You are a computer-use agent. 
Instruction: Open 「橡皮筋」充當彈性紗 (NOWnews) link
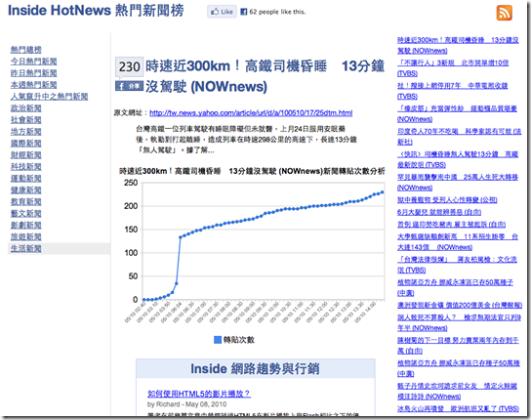(x=457, y=114)
